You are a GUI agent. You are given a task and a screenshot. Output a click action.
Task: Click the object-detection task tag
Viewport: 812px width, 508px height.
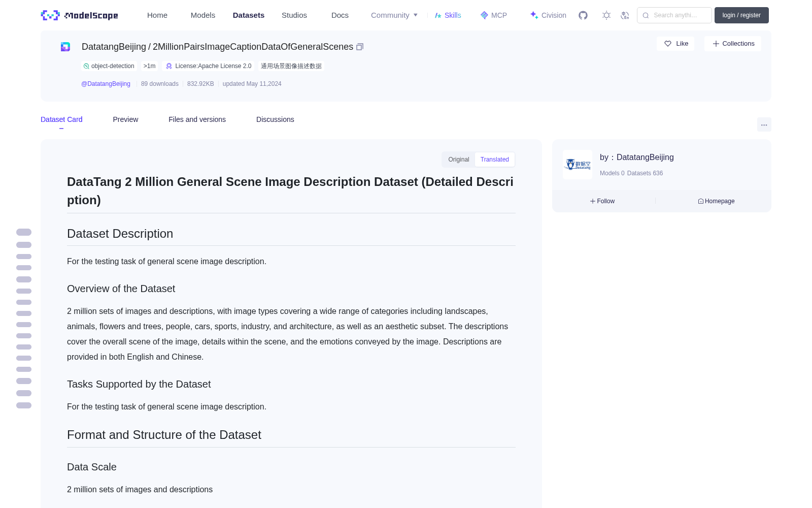109,66
